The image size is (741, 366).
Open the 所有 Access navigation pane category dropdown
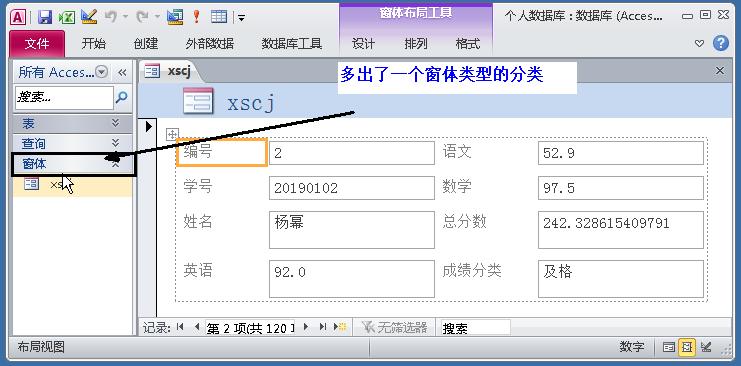(x=102, y=72)
